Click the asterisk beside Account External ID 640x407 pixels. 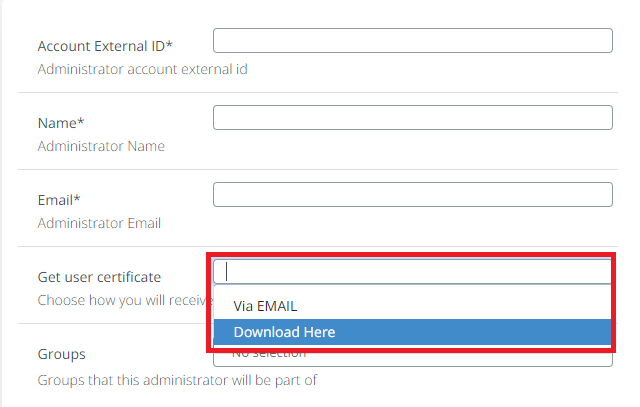pyautogui.click(x=170, y=46)
